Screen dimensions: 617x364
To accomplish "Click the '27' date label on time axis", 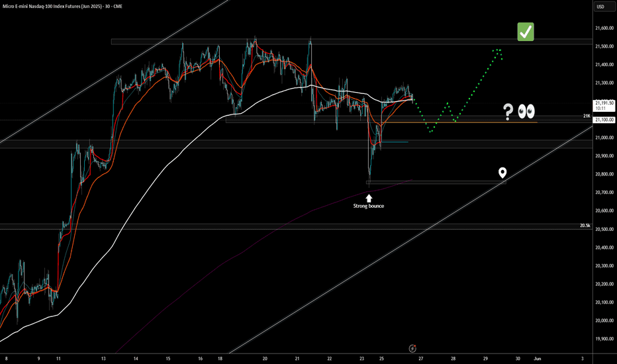I will (x=420, y=359).
